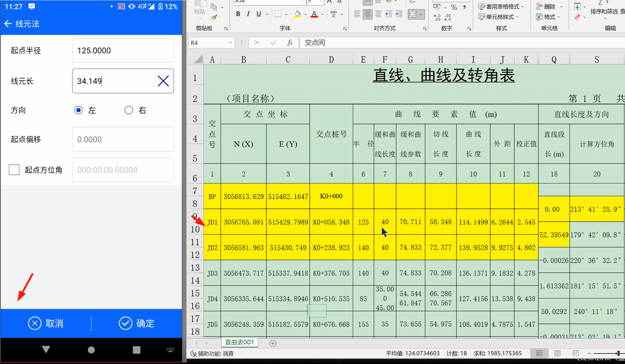The height and width of the screenshot is (364, 625).
Task: Select the 直曲表001 sheet tab
Action: pyautogui.click(x=240, y=342)
